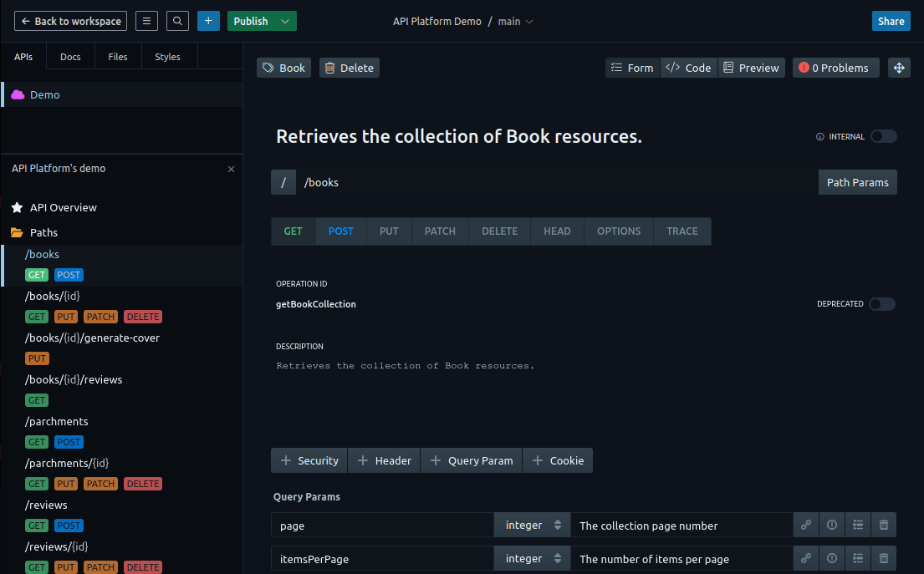Viewport: 924px width, 574px height.
Task: Toggle the INTERNAL switch on
Action: [884, 136]
